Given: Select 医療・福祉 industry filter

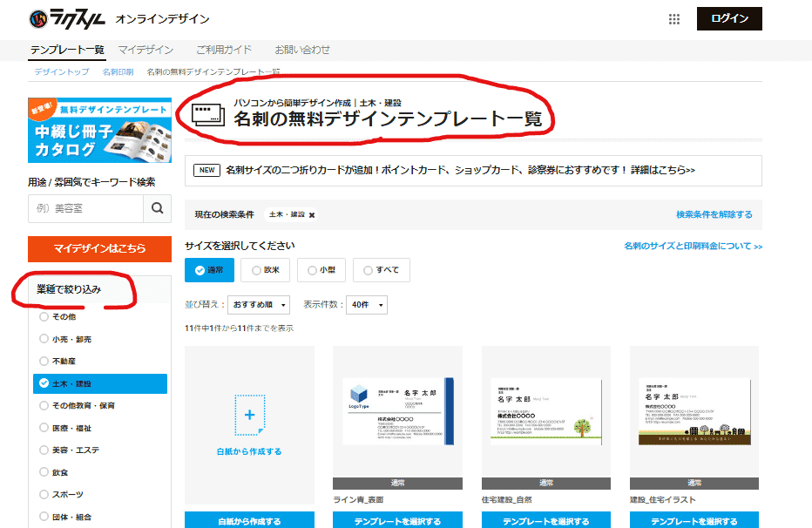Looking at the screenshot, I should coord(65,428).
